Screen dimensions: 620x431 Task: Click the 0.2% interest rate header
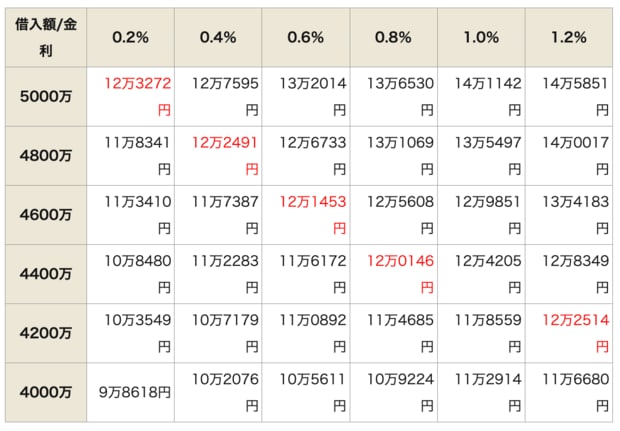pyautogui.click(x=130, y=38)
